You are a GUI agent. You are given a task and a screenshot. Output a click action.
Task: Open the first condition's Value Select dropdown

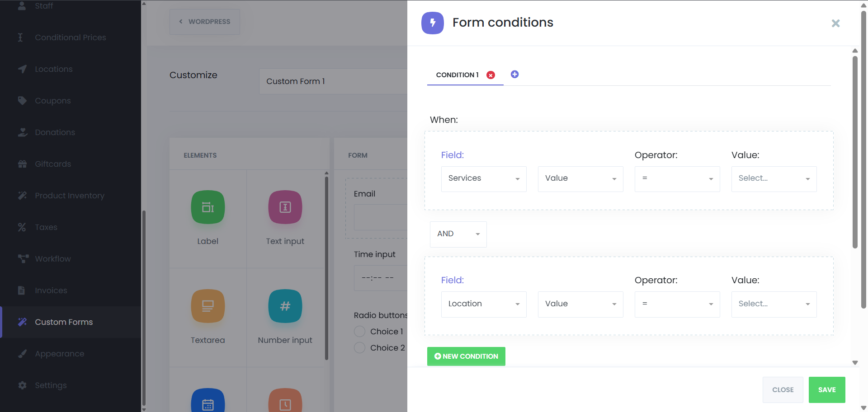pos(774,179)
